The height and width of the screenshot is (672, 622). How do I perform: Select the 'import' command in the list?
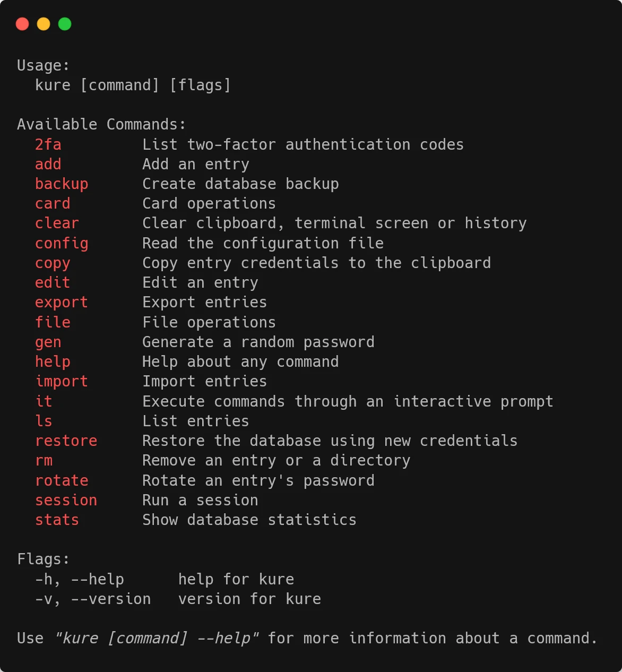tap(62, 382)
